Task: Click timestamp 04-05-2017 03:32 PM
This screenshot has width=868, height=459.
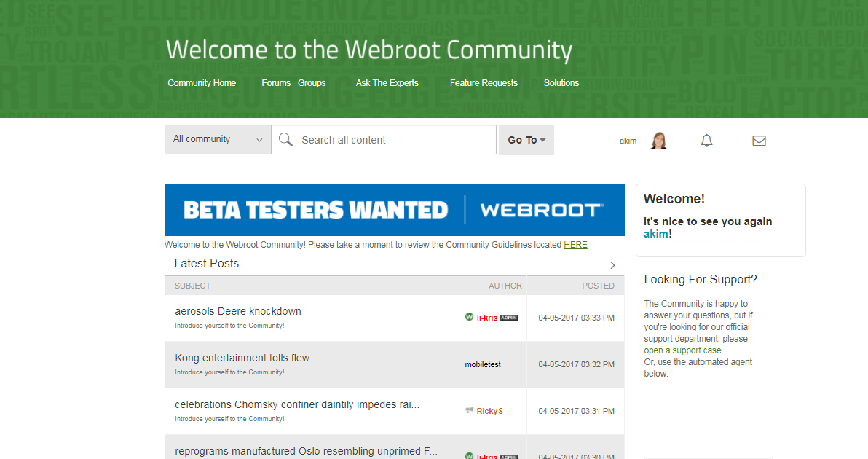Action: (576, 364)
